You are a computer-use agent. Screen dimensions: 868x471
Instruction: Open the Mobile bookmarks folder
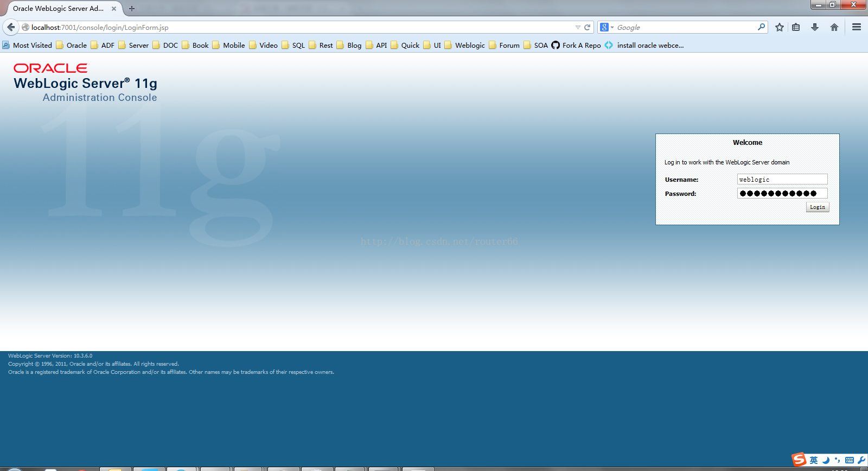[228, 45]
